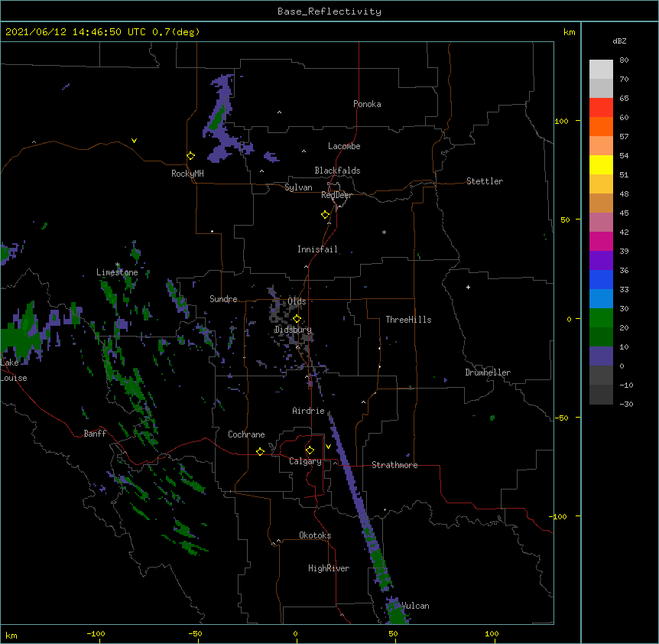Click the yellow diamond marker south of RedDeer
The image size is (659, 644).
(325, 214)
